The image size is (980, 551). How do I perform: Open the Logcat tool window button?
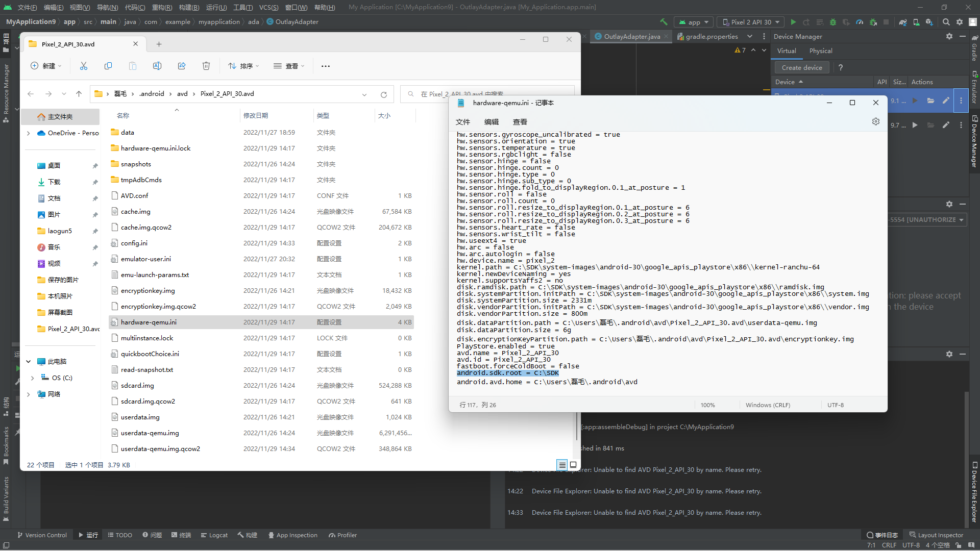214,535
